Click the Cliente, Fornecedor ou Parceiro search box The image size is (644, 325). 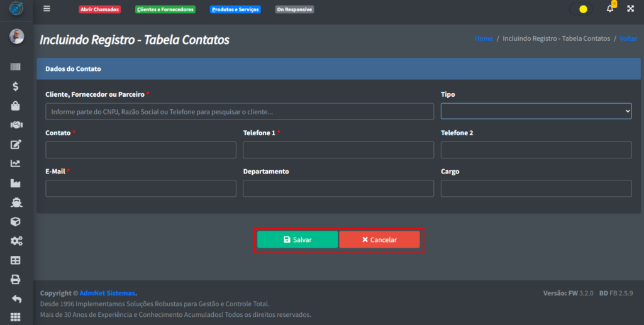(240, 111)
